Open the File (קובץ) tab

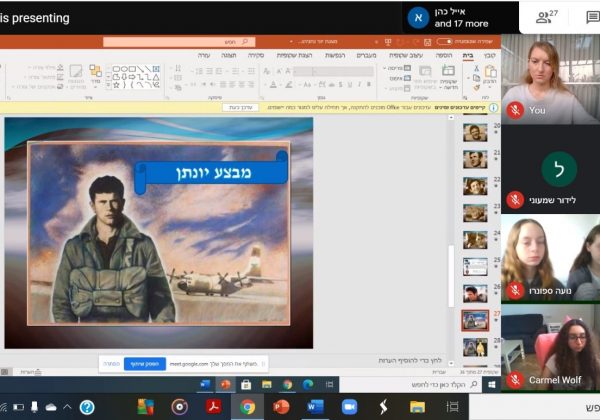point(489,55)
